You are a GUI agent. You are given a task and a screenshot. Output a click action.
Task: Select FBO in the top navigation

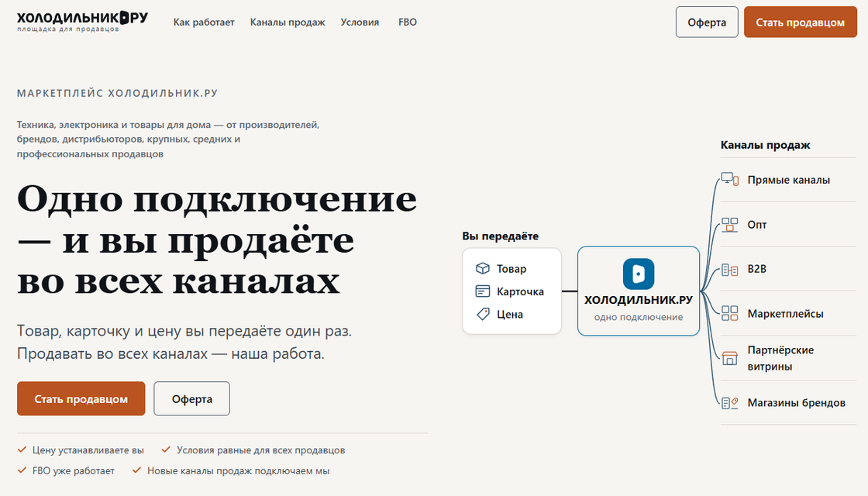tap(408, 22)
